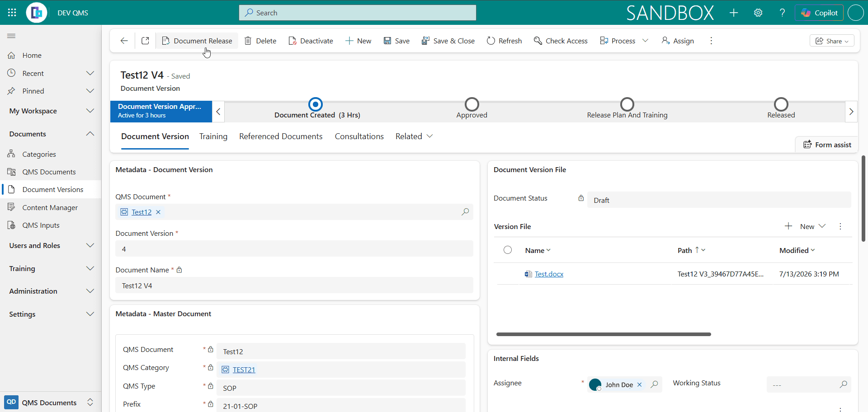The image size is (868, 412).
Task: Toggle select all rows radio in Version File
Action: [x=508, y=250]
